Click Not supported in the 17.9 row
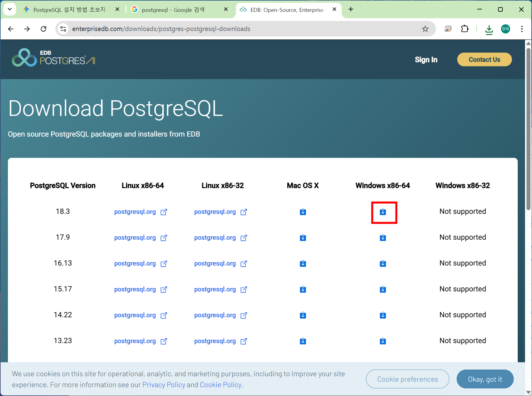532x396 pixels. [463, 237]
